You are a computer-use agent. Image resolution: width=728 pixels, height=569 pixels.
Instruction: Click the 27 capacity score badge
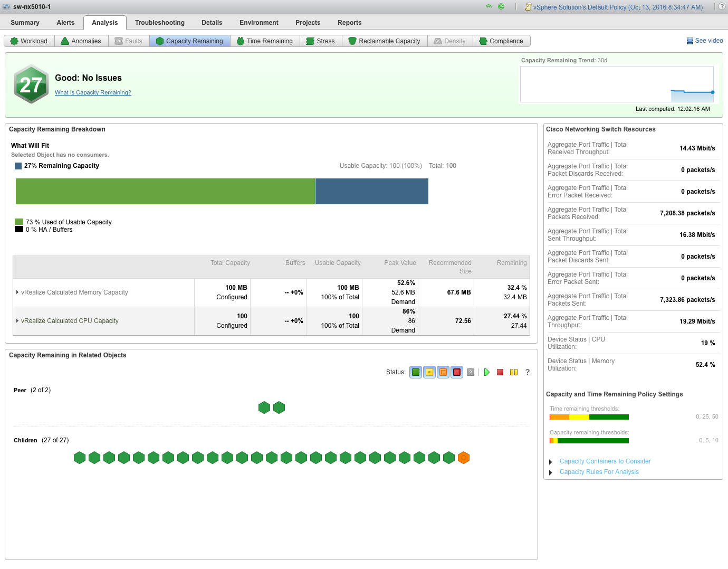(31, 84)
